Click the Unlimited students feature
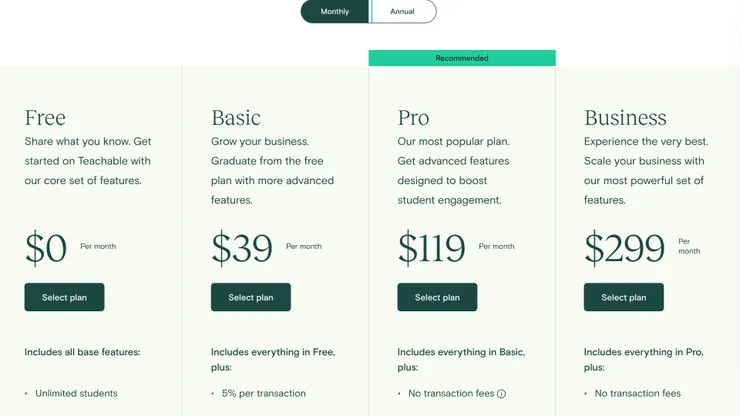 [76, 393]
